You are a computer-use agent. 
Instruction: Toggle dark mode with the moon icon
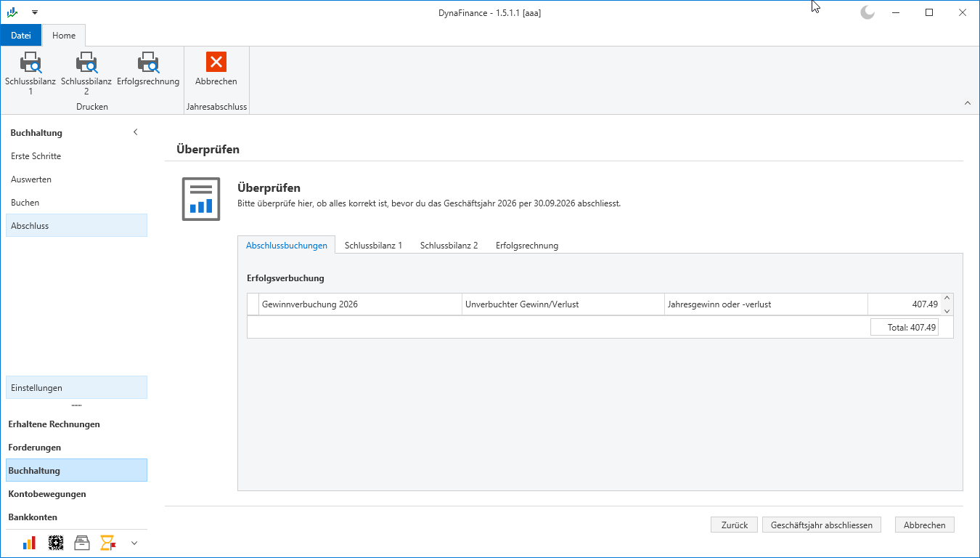867,12
